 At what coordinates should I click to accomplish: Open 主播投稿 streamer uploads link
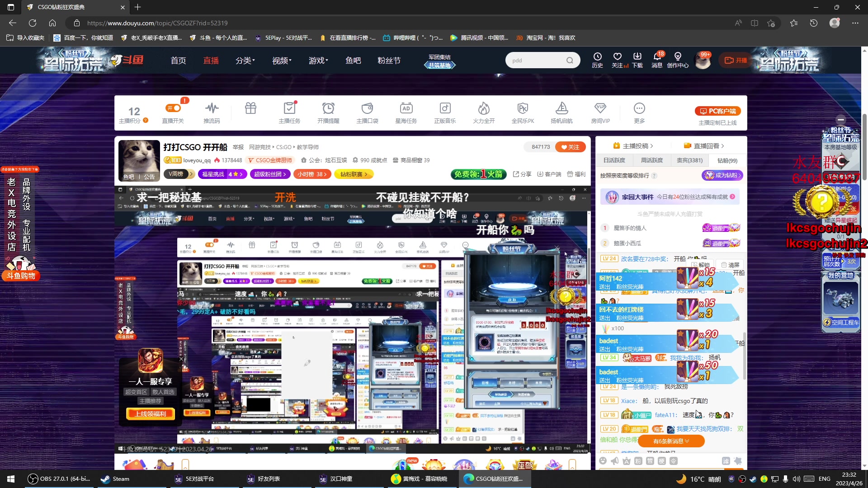coord(633,146)
